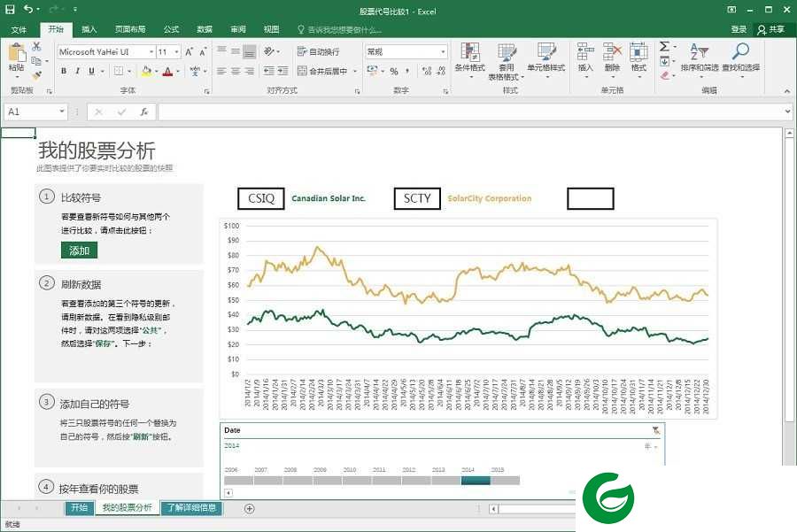The width and height of the screenshot is (797, 532).
Task: Collapse the ribbon
Action: (x=787, y=91)
